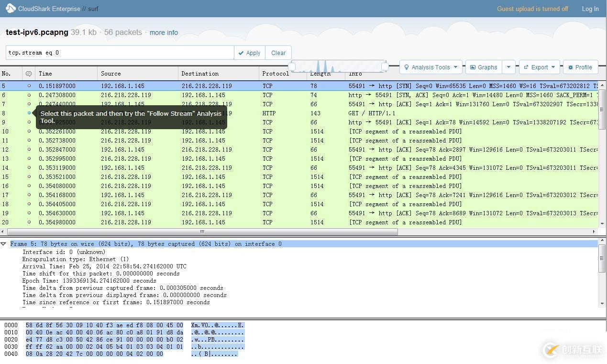The image size is (607, 364).
Task: Open the Export dropdown menu
Action: point(539,67)
